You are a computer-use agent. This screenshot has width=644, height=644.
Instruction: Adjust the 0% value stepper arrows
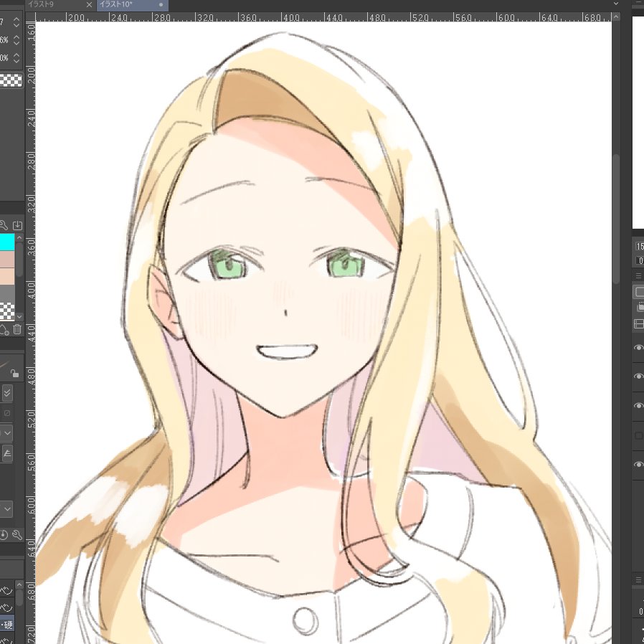tap(16, 57)
